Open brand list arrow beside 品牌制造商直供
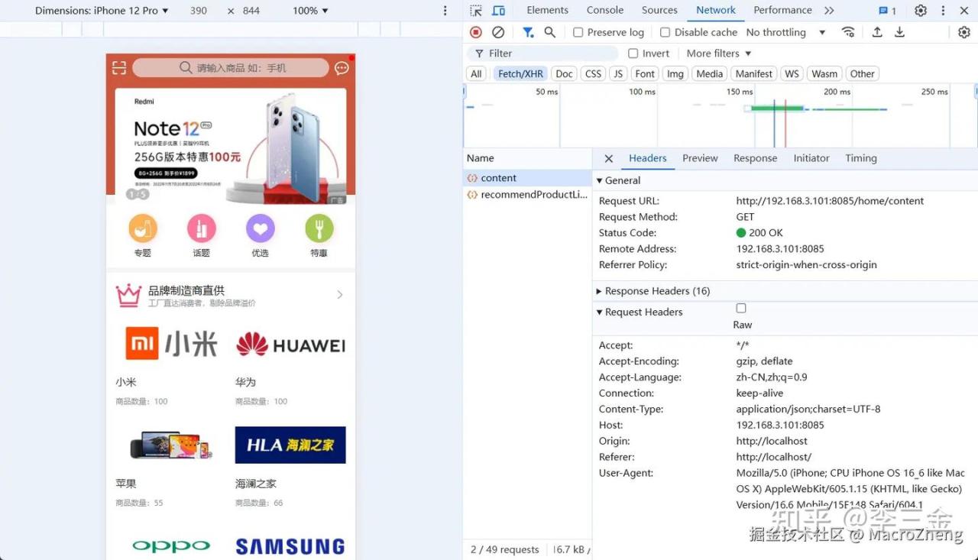The height and width of the screenshot is (560, 978). [x=340, y=295]
